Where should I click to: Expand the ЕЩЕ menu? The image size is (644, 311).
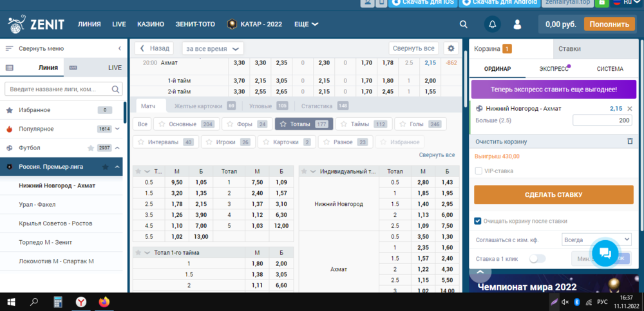point(307,24)
